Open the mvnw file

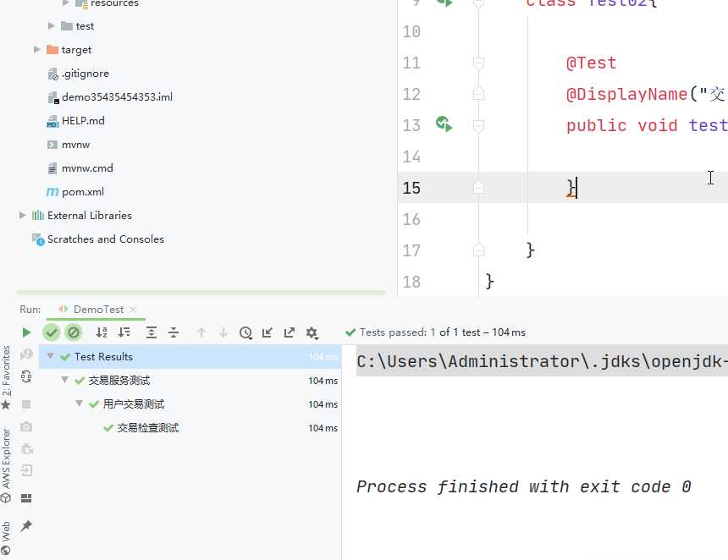click(x=75, y=145)
